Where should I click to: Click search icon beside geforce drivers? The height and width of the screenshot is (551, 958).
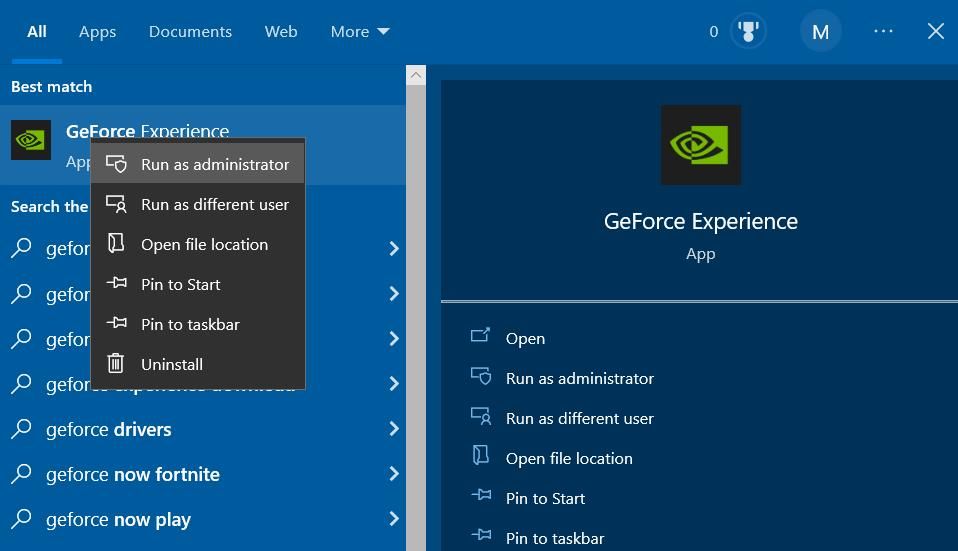coord(21,429)
